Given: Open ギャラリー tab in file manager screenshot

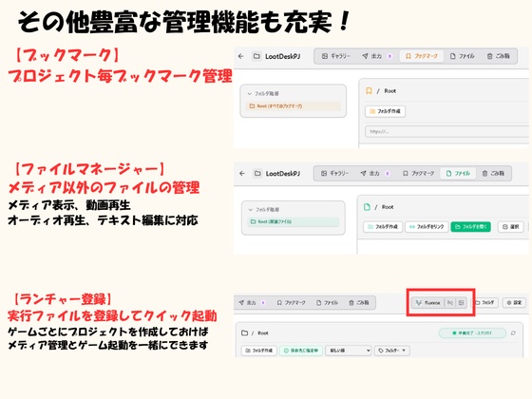Looking at the screenshot, I should [x=334, y=173].
